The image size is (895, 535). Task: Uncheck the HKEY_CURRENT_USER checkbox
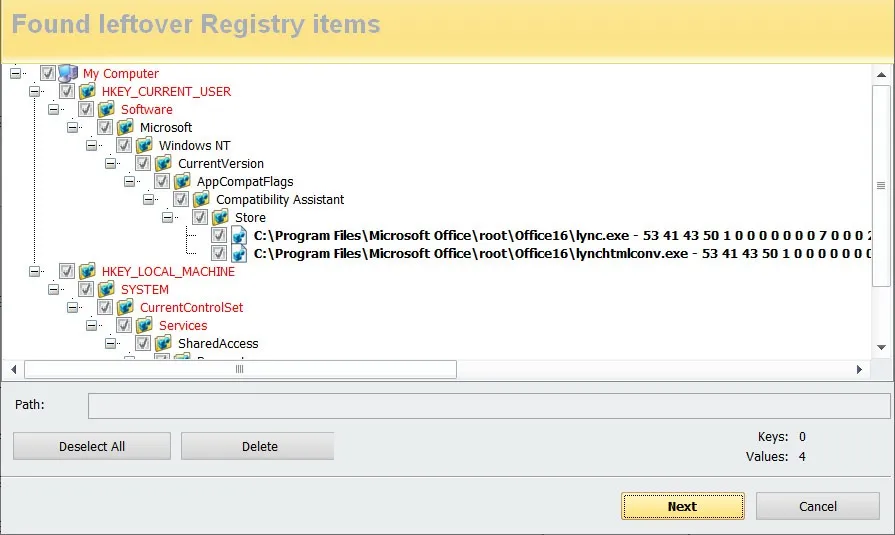[x=67, y=91]
